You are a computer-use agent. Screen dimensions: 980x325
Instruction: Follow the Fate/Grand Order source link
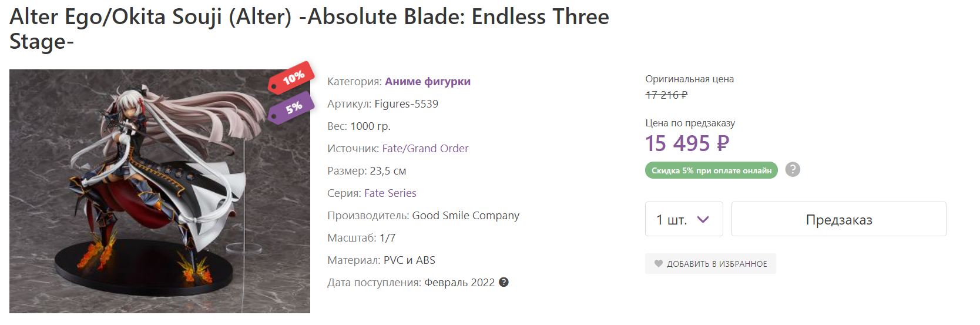click(x=425, y=149)
